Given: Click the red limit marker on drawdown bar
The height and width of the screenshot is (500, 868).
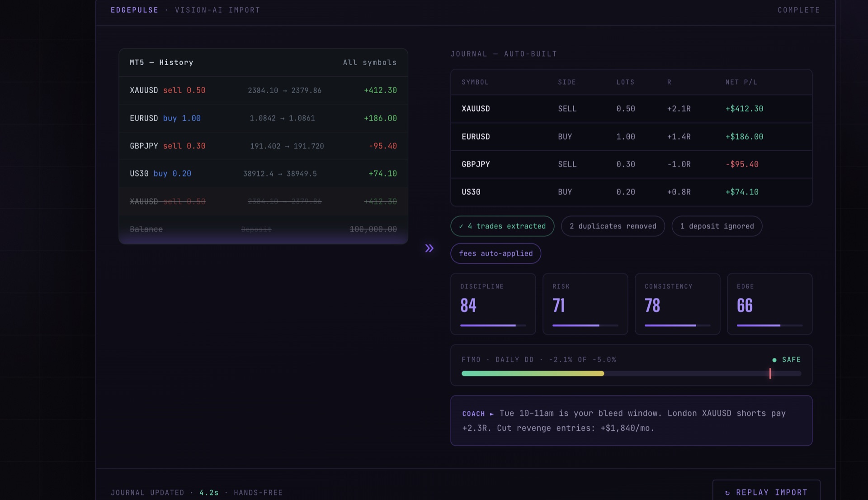Looking at the screenshot, I should [x=770, y=373].
